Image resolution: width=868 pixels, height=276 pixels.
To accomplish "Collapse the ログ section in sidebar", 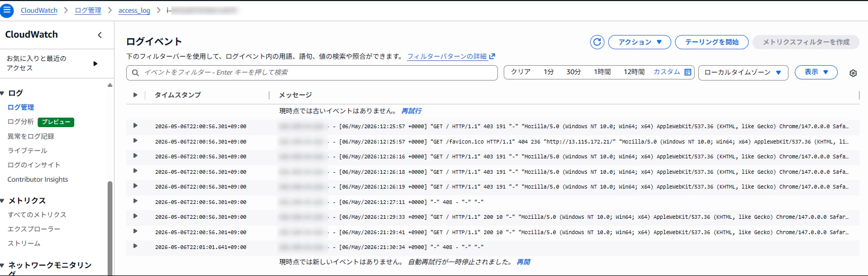I will tap(3, 93).
